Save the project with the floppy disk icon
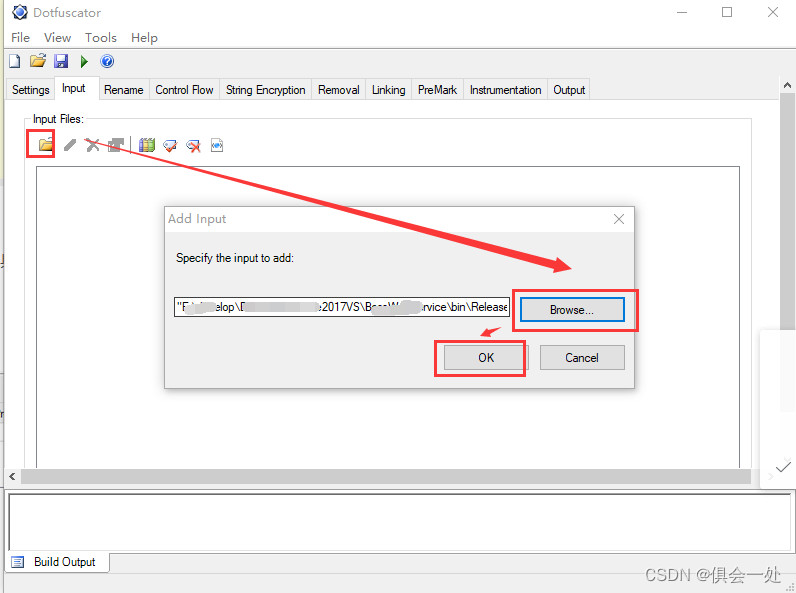796x593 pixels. click(x=61, y=61)
